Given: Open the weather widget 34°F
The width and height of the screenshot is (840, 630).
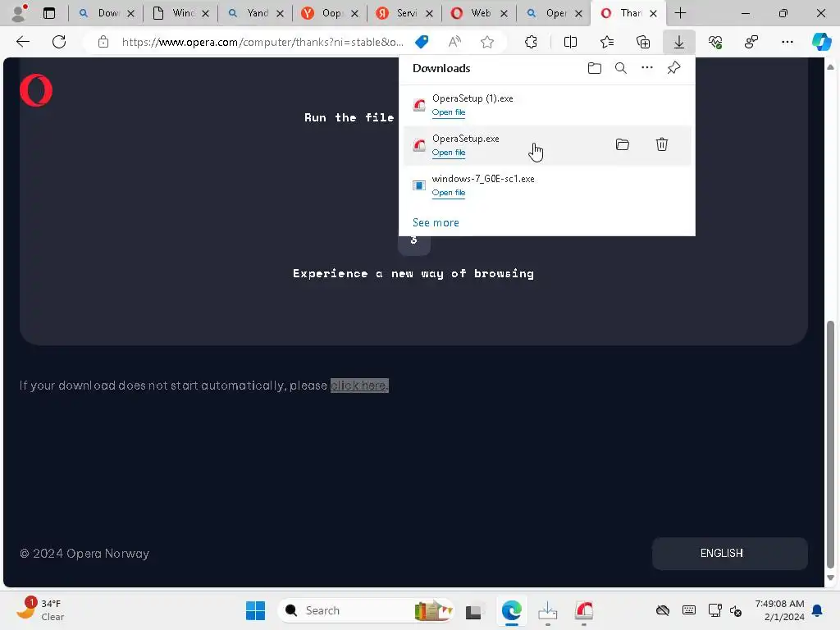Looking at the screenshot, I should tap(40, 609).
